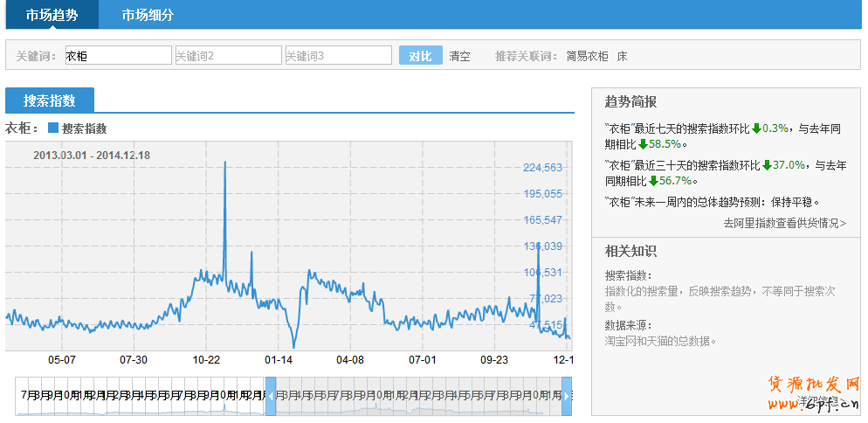
Task: Switch to the 市场趋势 tab
Action: coord(50,15)
